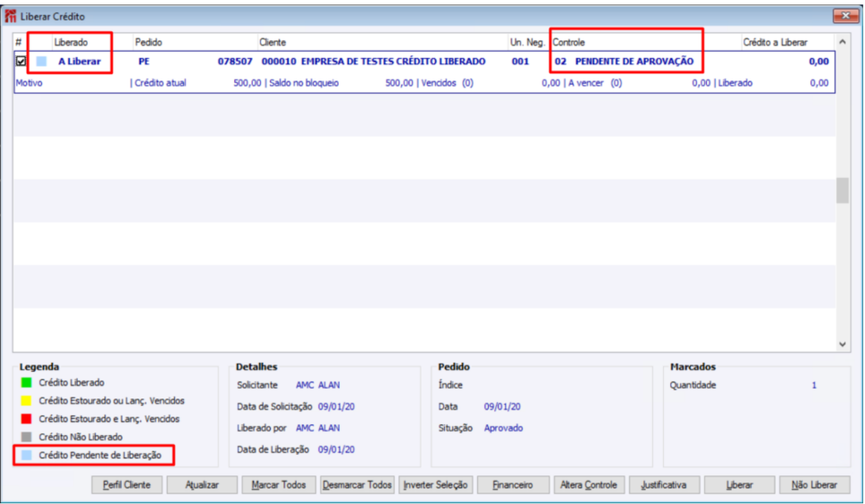Viewport: 865px width, 504px height.
Task: Click the Saldo no bloqueio label
Action: (x=304, y=83)
